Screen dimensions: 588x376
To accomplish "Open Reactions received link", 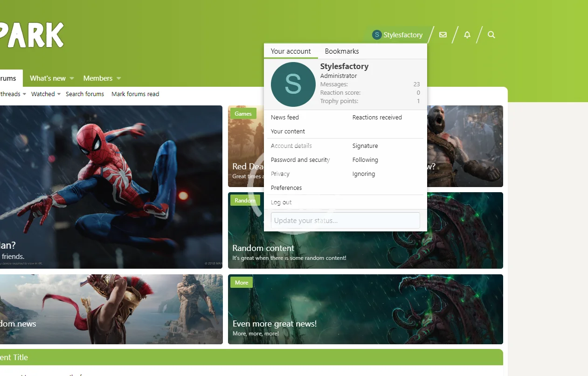I will (377, 118).
